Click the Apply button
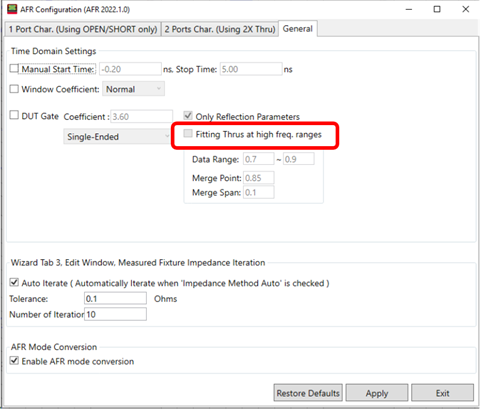The width and height of the screenshot is (480, 409). point(377,393)
